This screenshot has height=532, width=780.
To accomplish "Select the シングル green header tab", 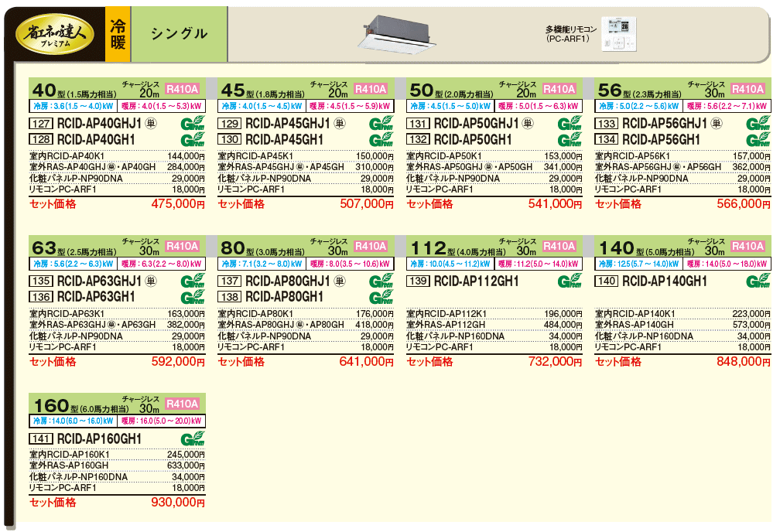I will click(x=179, y=34).
